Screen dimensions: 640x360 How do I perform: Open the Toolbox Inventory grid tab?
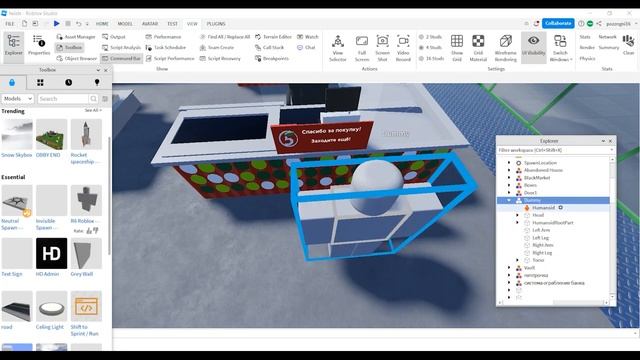40,82
